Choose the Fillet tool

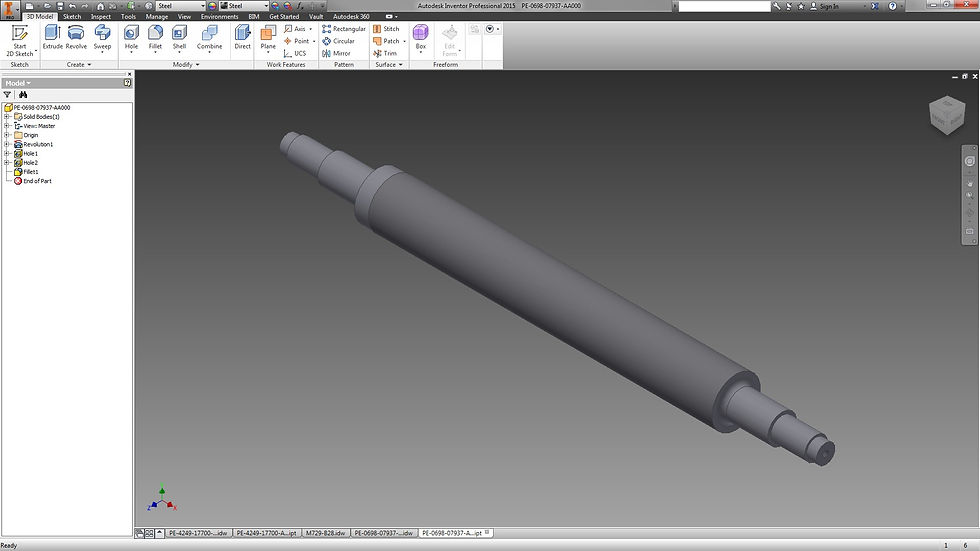click(155, 37)
